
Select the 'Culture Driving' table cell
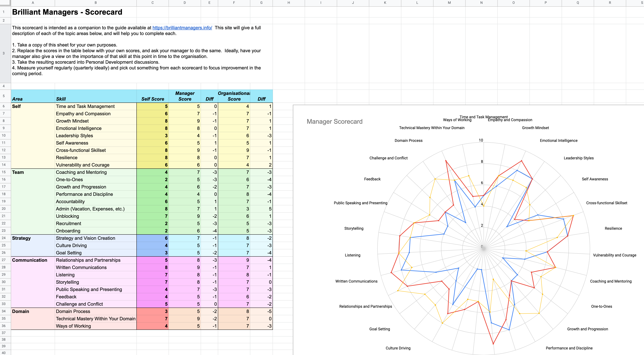pos(96,245)
